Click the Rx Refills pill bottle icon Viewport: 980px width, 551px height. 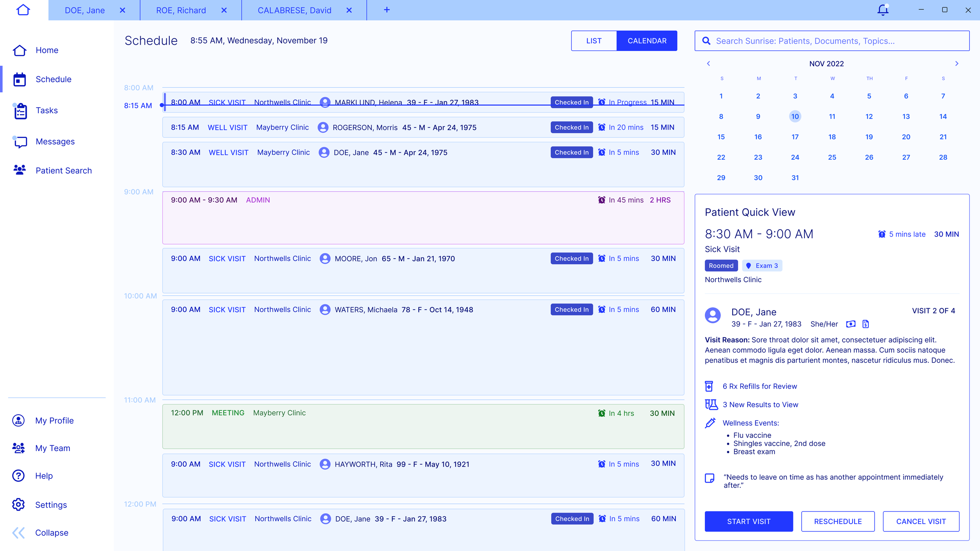tap(709, 386)
